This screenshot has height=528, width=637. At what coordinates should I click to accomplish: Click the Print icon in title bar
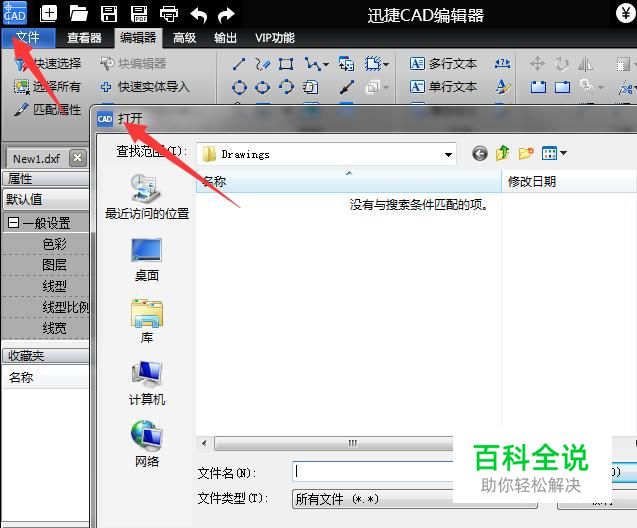169,14
